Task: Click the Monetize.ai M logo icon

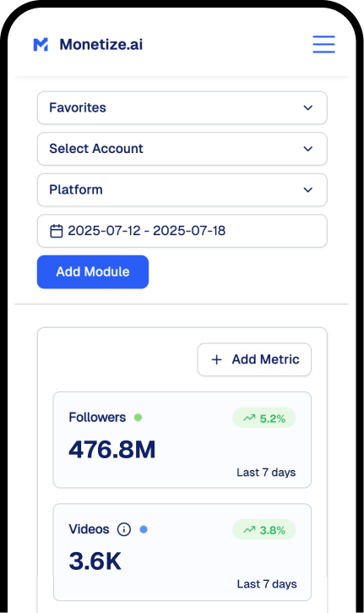Action: tap(41, 45)
